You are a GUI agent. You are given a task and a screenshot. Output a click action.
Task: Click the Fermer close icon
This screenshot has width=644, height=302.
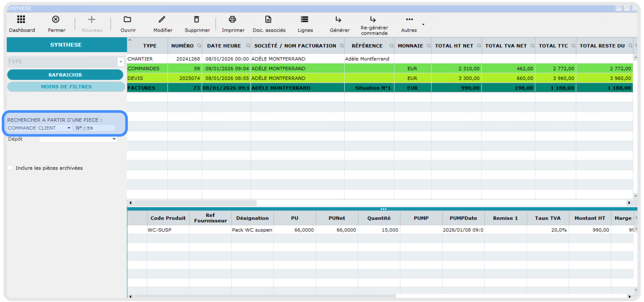pyautogui.click(x=56, y=20)
